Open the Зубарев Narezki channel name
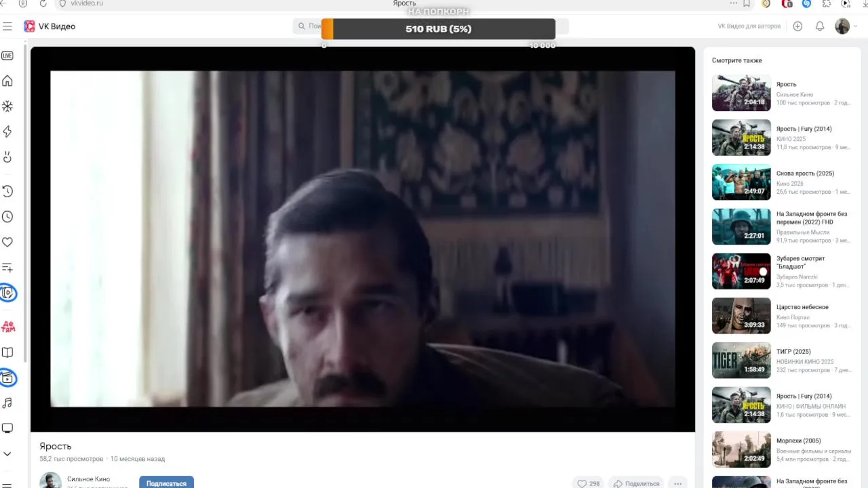868x488 pixels. (x=797, y=277)
